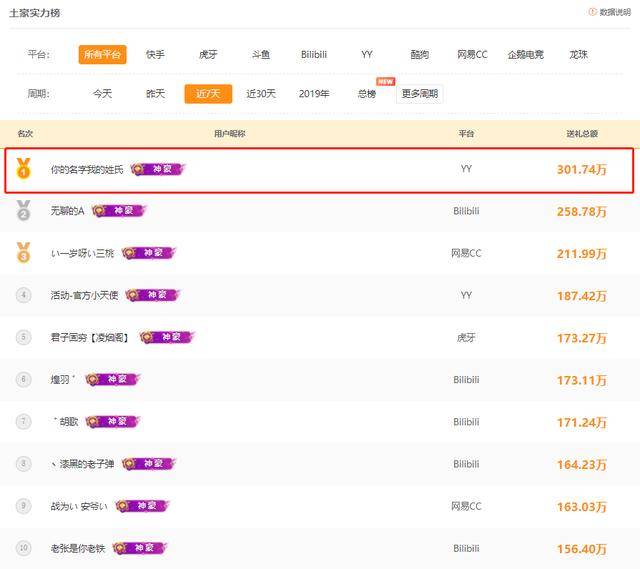The width and height of the screenshot is (640, 569).
Task: Click the silver medal rank 2 icon
Action: 24,211
